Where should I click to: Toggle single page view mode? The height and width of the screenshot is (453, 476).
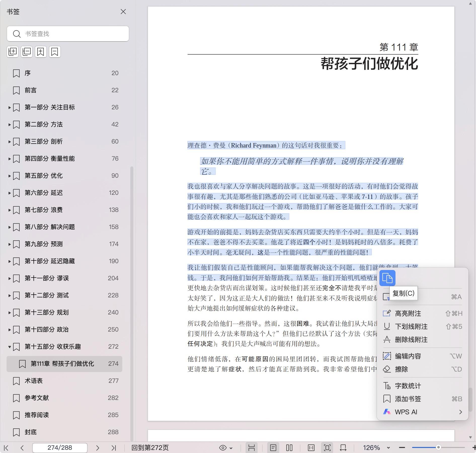click(273, 448)
